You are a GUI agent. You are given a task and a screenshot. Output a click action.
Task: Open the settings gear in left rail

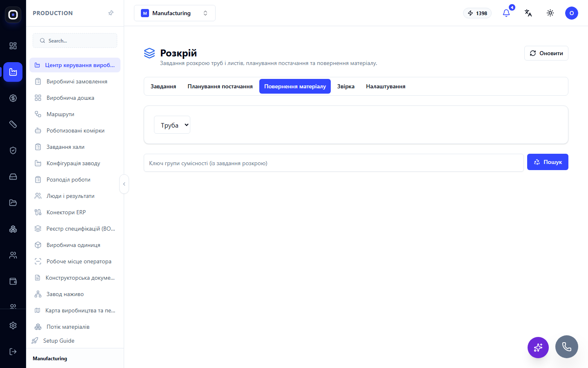pos(13,325)
